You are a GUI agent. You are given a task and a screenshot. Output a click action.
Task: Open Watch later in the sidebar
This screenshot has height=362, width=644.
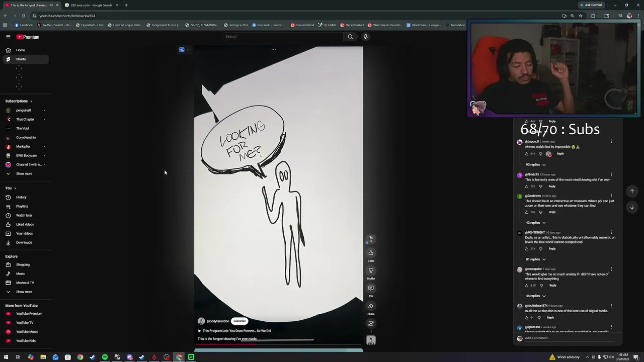click(24, 215)
